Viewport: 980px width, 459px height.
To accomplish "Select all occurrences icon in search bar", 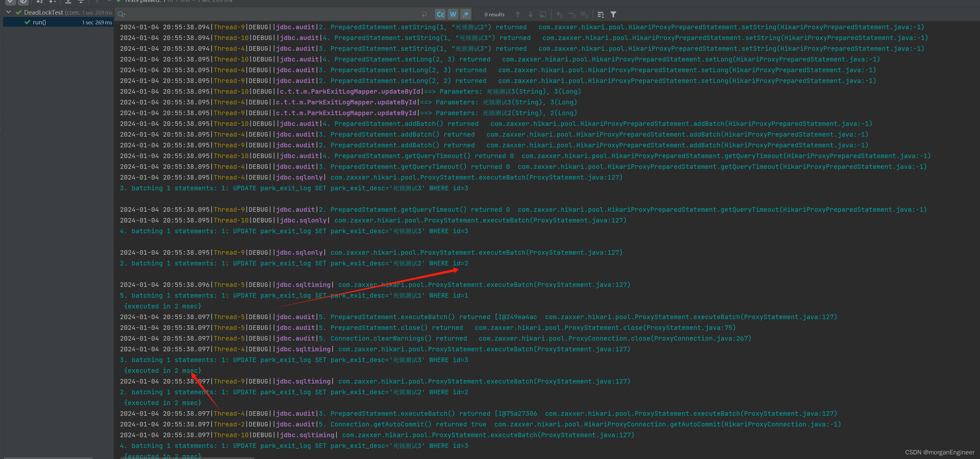I will point(585,14).
